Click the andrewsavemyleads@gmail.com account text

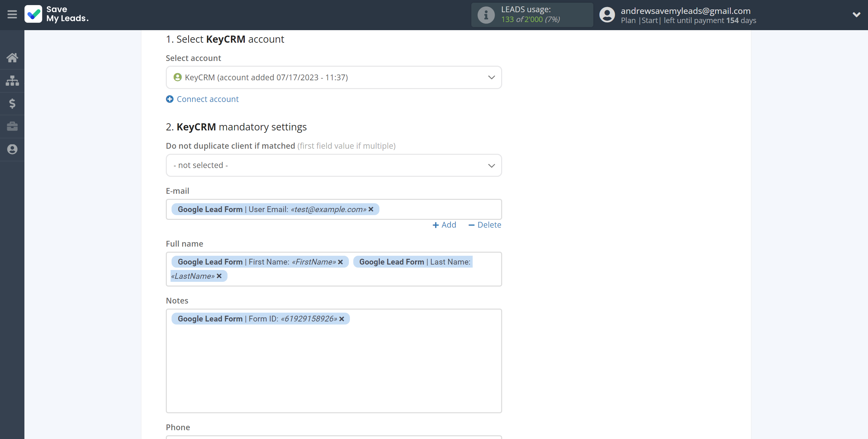click(x=686, y=11)
